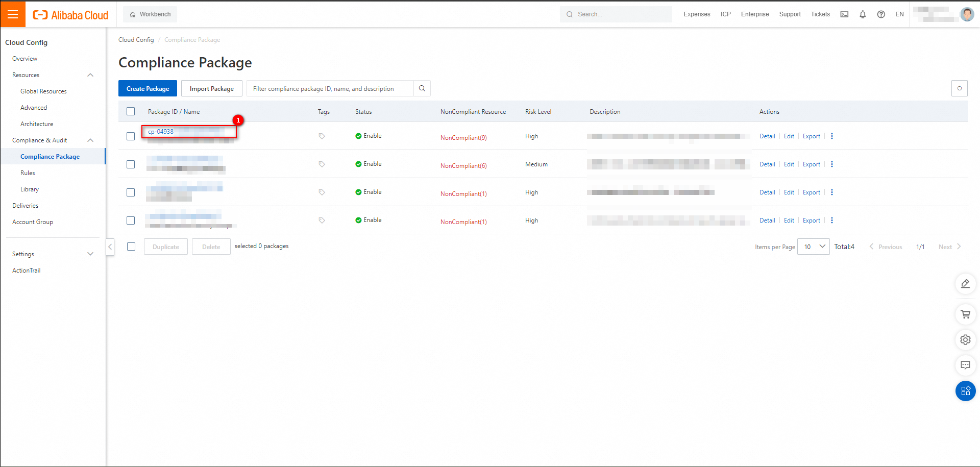Click the Duplicate button
The height and width of the screenshot is (467, 980).
(165, 247)
